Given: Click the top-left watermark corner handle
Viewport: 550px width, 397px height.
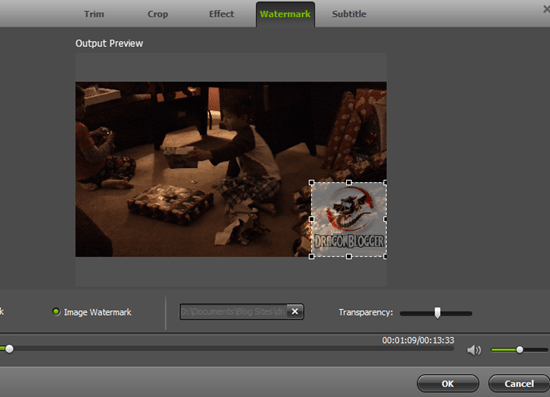Looking at the screenshot, I should (311, 182).
